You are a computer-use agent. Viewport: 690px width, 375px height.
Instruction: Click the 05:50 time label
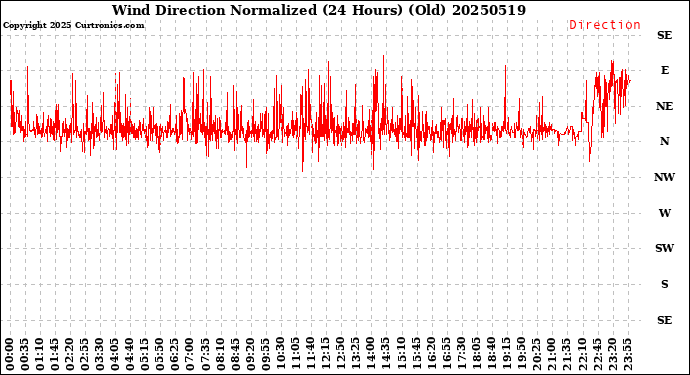160,355
